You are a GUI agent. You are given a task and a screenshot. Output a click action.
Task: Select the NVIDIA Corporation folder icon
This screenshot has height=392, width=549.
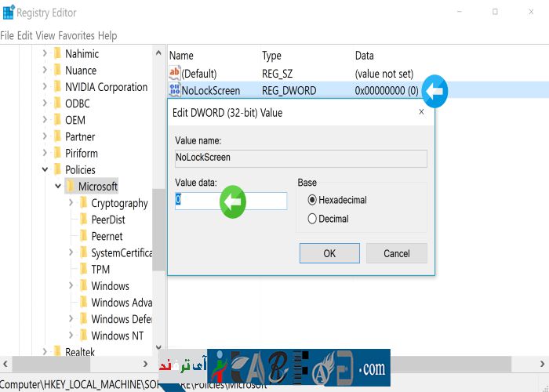(57, 87)
